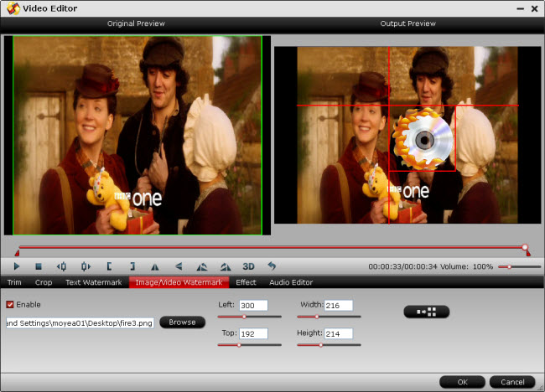Screen dimensions: 545x392
Task: Reset edits with the undo arrow
Action: coord(272,266)
